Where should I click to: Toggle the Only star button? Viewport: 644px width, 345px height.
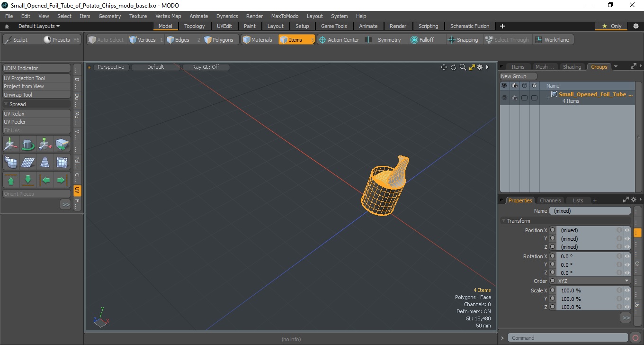[x=611, y=26]
